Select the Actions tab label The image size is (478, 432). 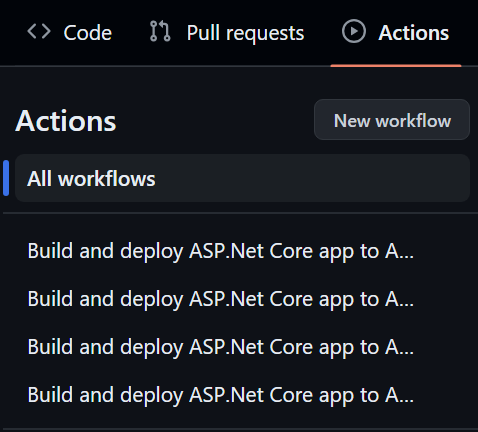[414, 33]
